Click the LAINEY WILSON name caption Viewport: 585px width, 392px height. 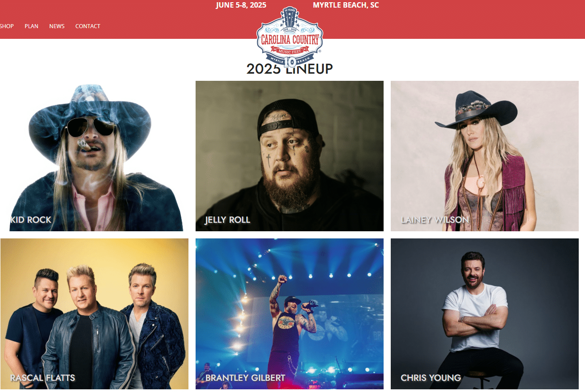pyautogui.click(x=435, y=220)
